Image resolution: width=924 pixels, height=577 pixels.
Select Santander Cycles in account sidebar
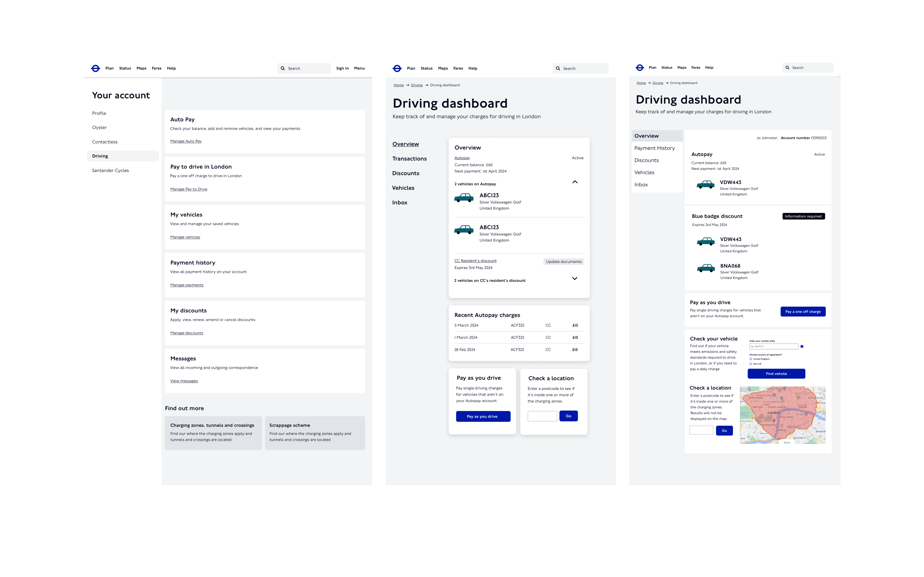tap(110, 171)
